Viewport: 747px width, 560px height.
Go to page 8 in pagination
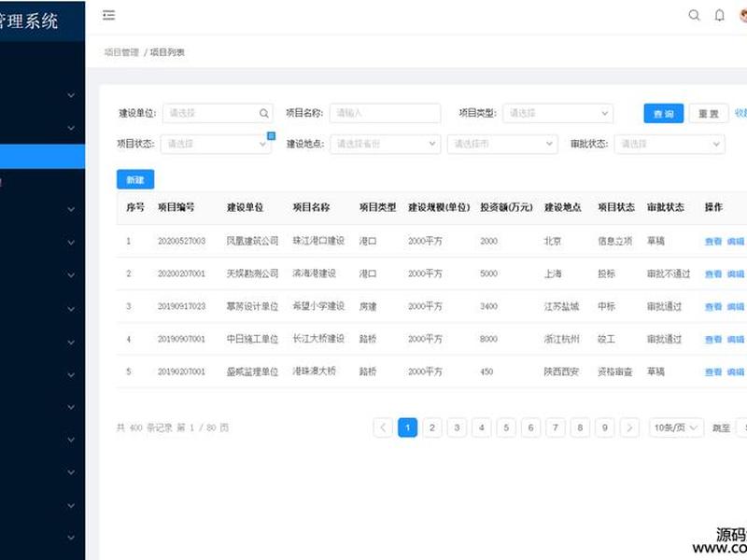(580, 427)
